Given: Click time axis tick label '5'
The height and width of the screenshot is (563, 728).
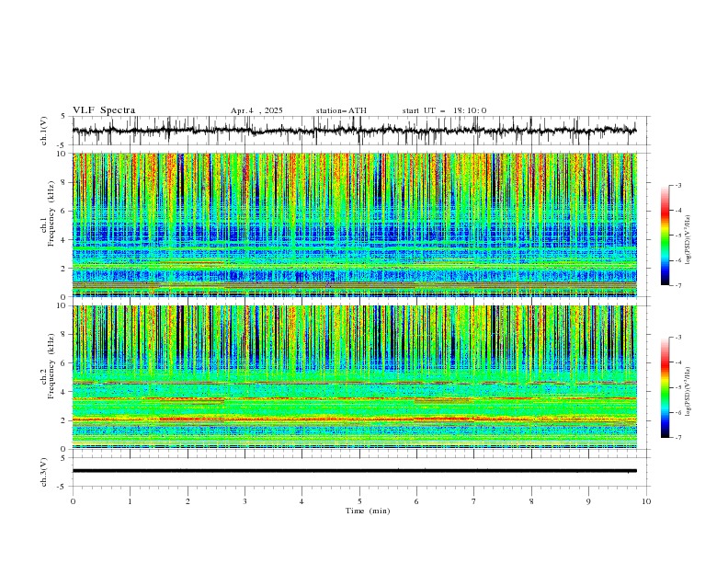Looking at the screenshot, I should [359, 501].
